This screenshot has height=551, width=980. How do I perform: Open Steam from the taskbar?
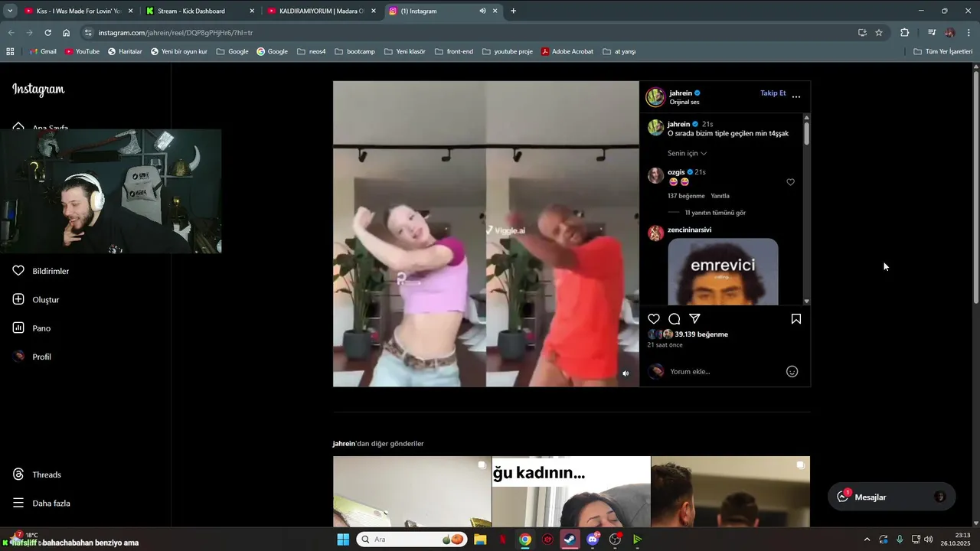[570, 540]
